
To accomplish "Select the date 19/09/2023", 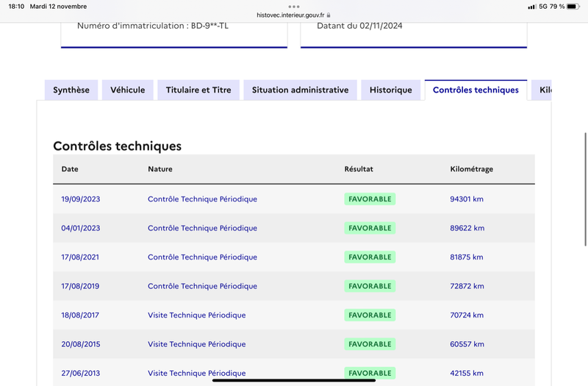I will [x=81, y=199].
